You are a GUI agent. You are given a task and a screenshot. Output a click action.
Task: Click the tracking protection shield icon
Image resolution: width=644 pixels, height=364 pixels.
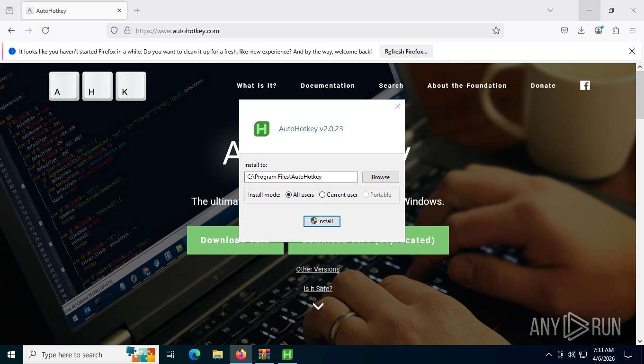click(114, 30)
